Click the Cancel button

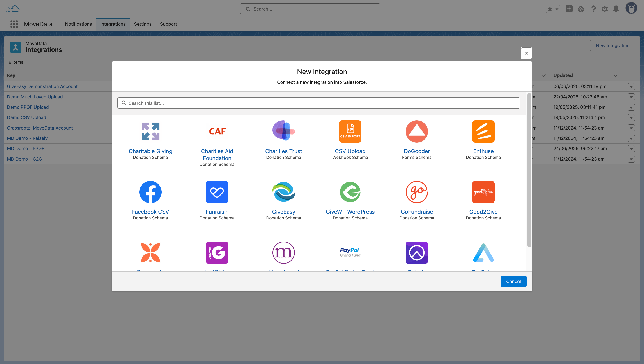[x=513, y=281]
